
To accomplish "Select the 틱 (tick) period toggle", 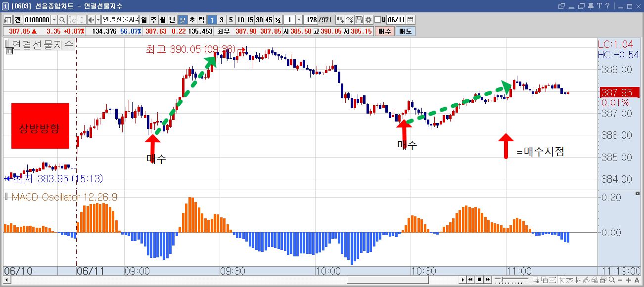I will click(201, 20).
